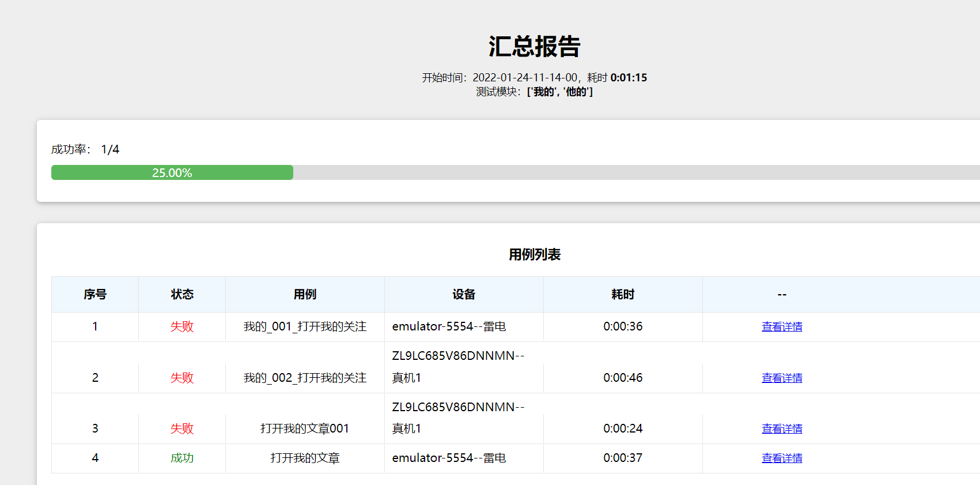Open 查看详情 link for successful case 4
The width and height of the screenshot is (980, 485).
[782, 458]
